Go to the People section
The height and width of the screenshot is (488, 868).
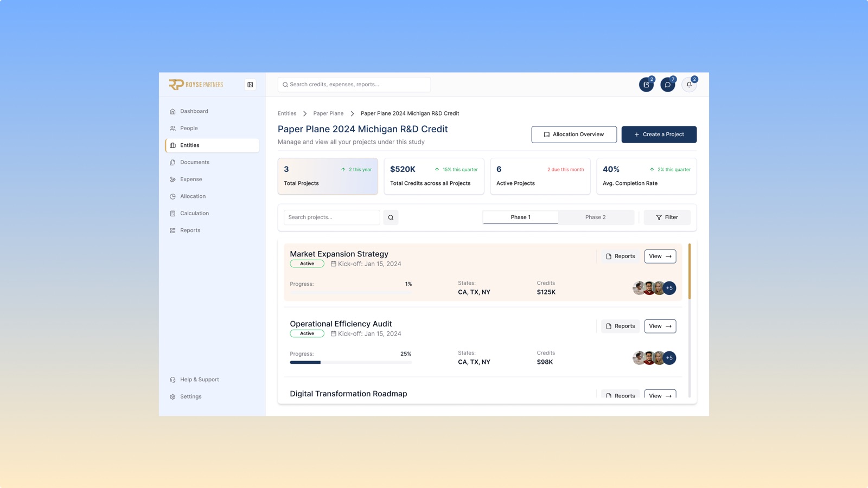click(x=212, y=129)
